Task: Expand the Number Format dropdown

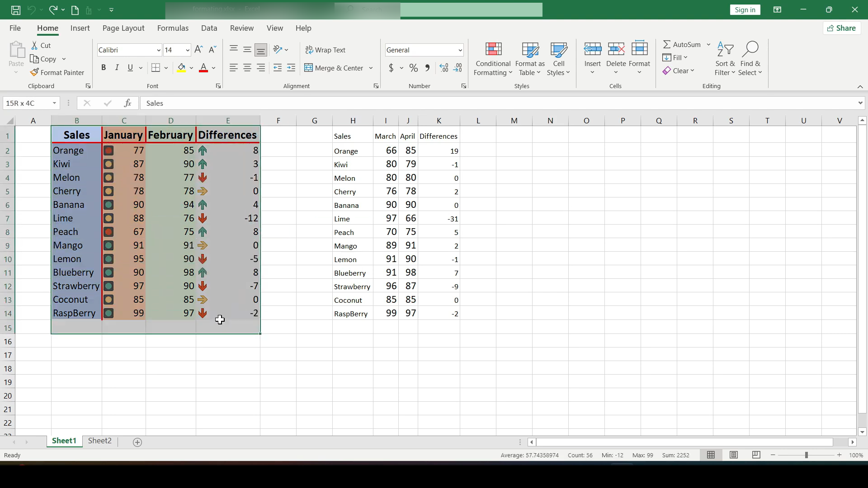Action: click(460, 50)
